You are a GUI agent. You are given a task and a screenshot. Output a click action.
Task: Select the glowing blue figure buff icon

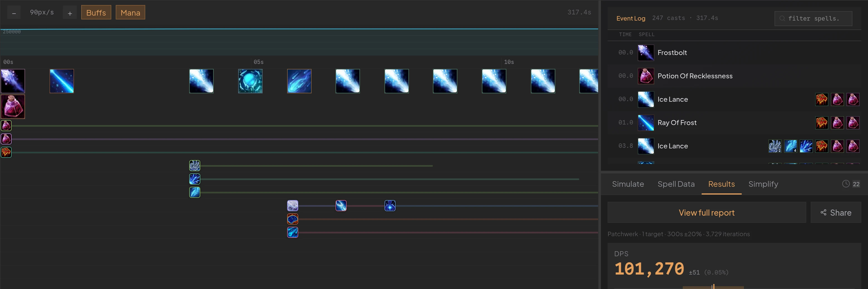coord(390,206)
